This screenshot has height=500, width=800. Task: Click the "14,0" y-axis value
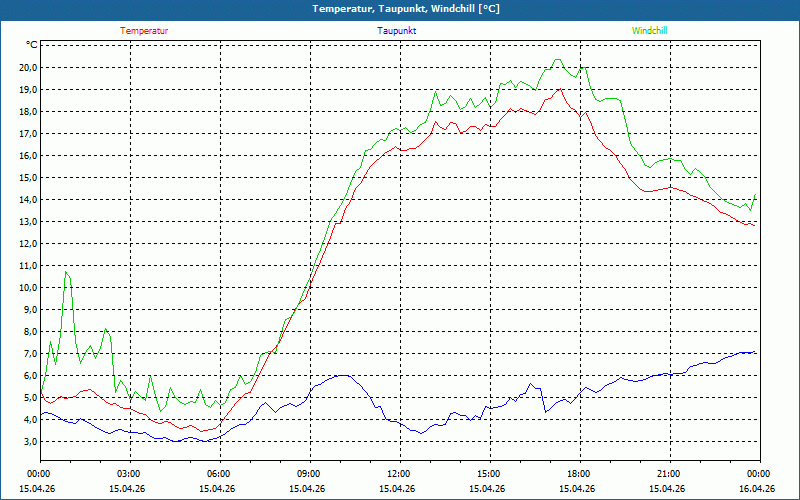(x=29, y=199)
